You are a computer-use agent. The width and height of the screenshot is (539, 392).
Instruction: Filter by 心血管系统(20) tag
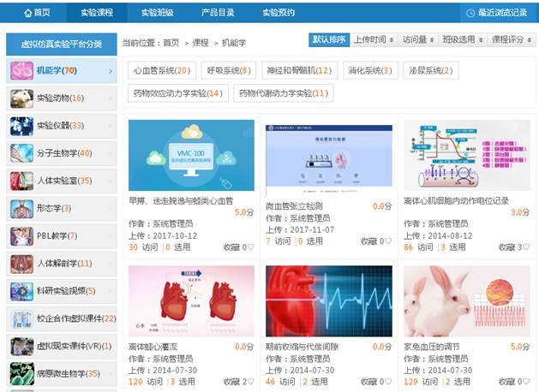(161, 70)
